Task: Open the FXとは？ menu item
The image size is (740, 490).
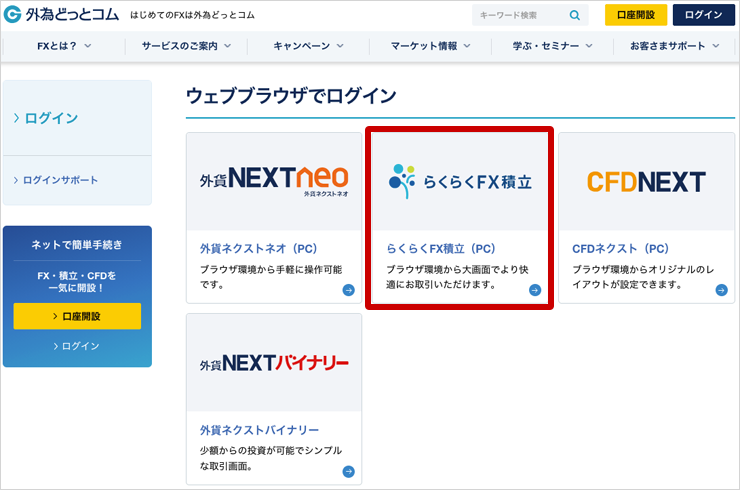Action: tap(64, 46)
